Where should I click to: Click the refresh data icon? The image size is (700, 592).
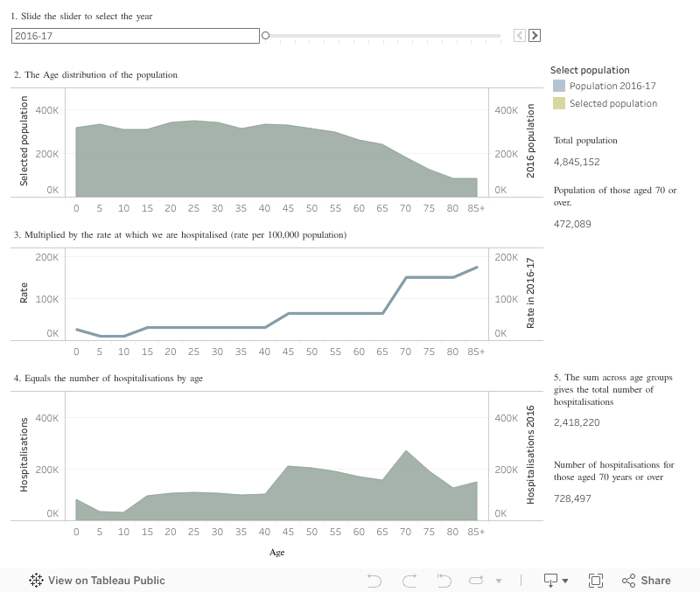point(477,580)
